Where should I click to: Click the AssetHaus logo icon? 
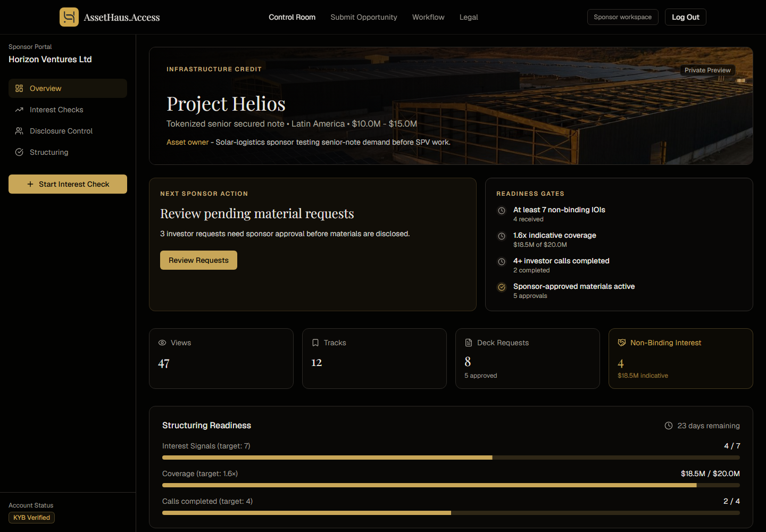pos(69,17)
